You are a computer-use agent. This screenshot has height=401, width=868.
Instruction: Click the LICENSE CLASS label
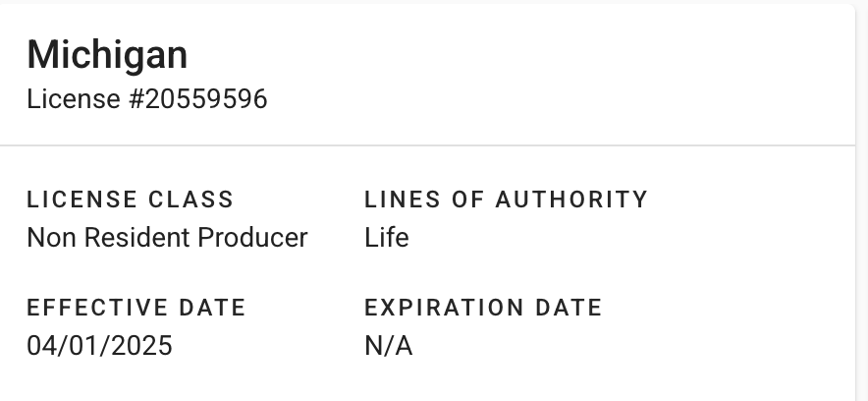click(x=130, y=200)
